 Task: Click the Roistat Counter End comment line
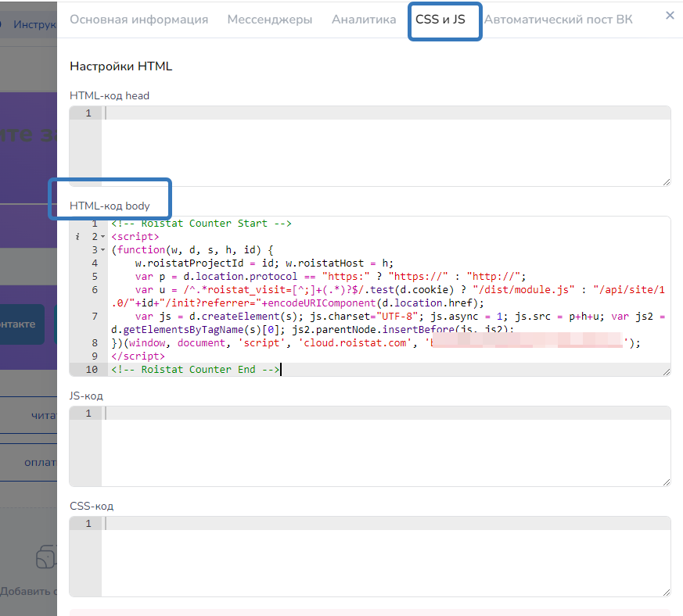195,370
